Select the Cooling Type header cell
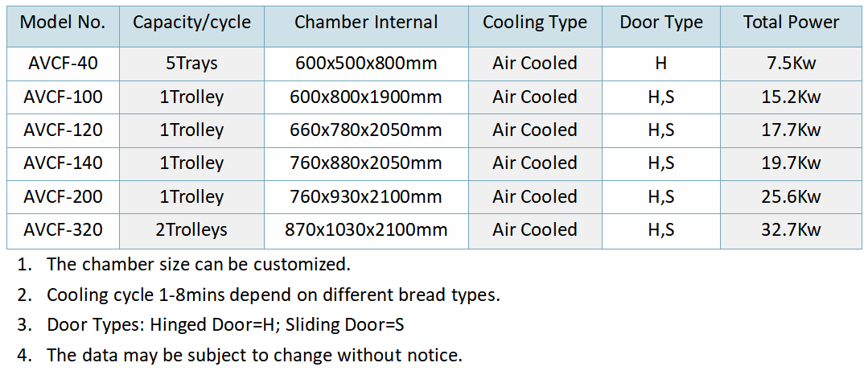 tap(535, 23)
